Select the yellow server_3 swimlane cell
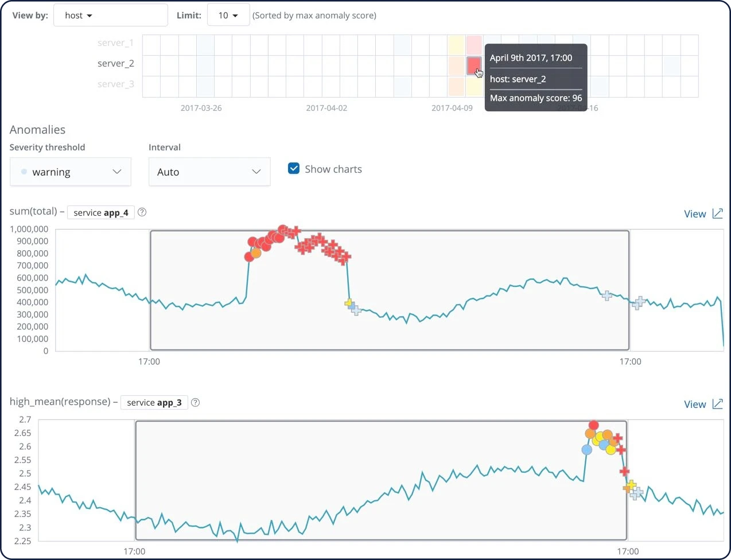731x560 pixels. pyautogui.click(x=474, y=86)
